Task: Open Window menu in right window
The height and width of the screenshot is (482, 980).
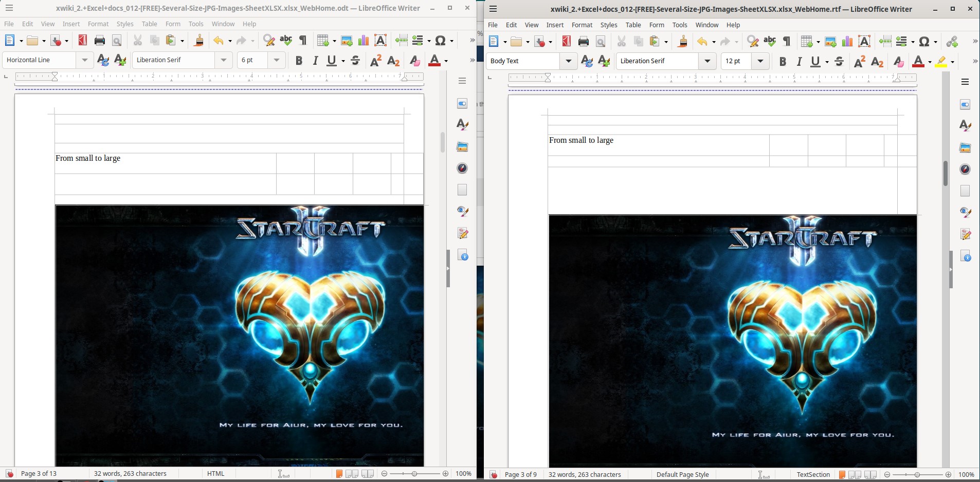Action: click(707, 25)
